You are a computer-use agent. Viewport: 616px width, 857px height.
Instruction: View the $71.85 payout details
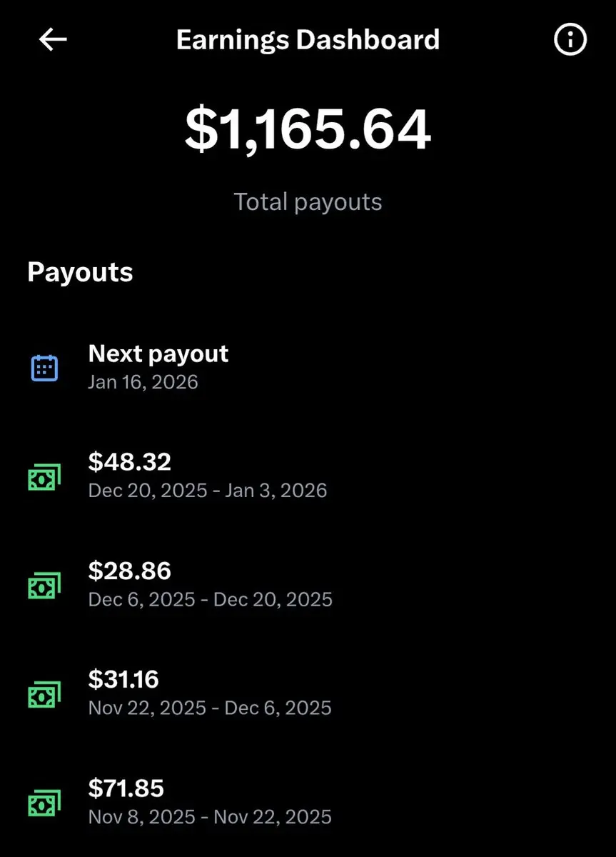tap(126, 788)
